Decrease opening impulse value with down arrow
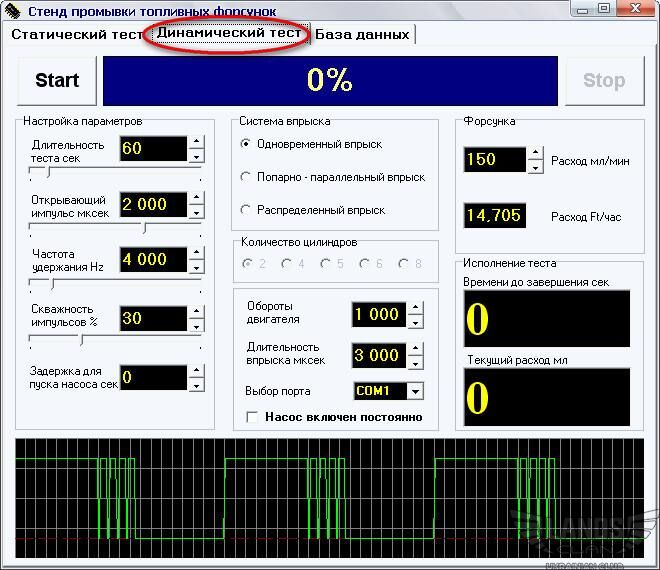Image resolution: width=660 pixels, height=570 pixels. coord(196,212)
